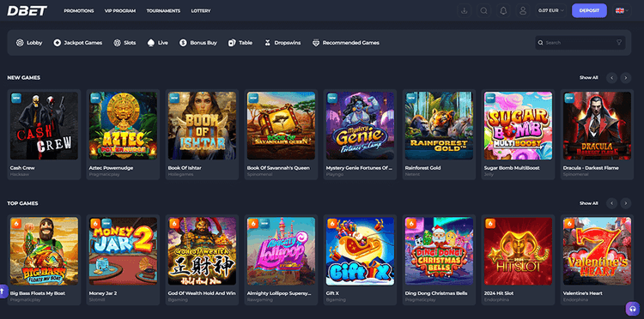Select the Bonus Buy category
The image size is (644, 319).
coord(198,43)
